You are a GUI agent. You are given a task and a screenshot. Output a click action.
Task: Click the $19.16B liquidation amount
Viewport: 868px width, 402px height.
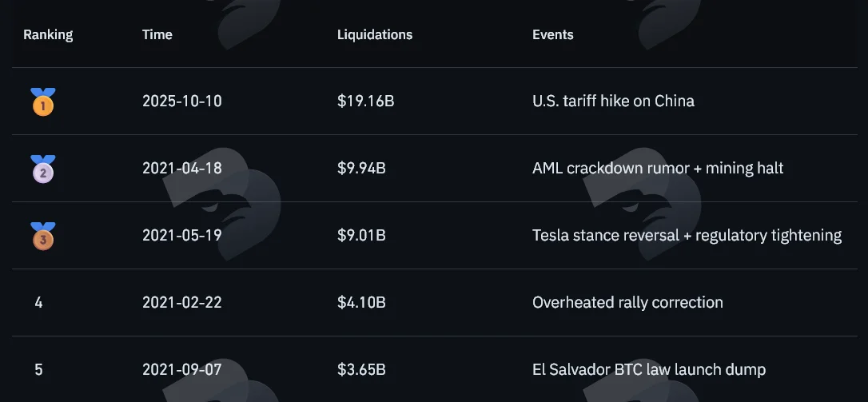(366, 101)
